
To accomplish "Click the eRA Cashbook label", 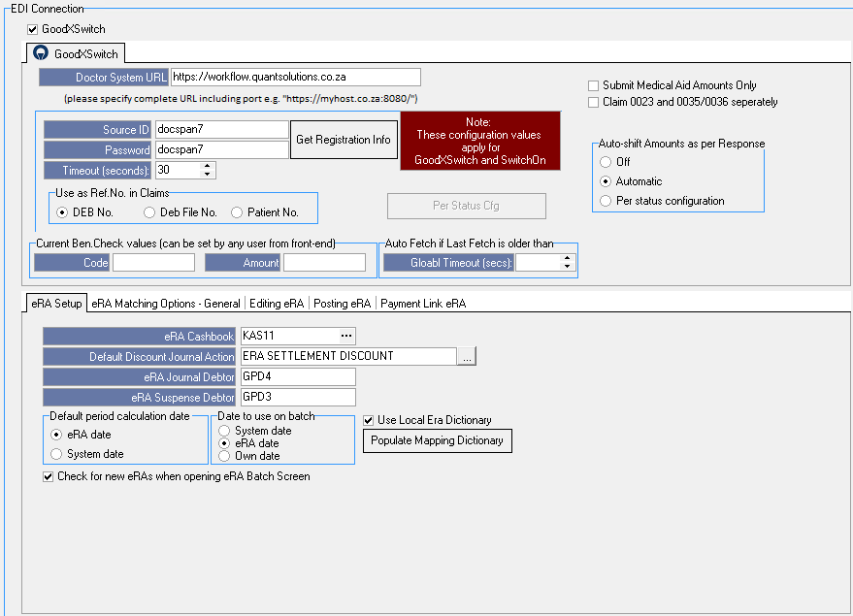I will (139, 336).
